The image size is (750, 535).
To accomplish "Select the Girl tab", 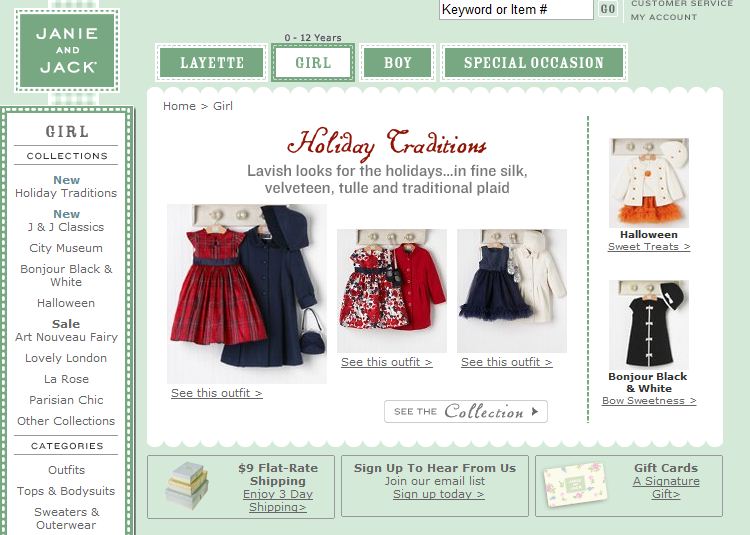I will coord(313,63).
